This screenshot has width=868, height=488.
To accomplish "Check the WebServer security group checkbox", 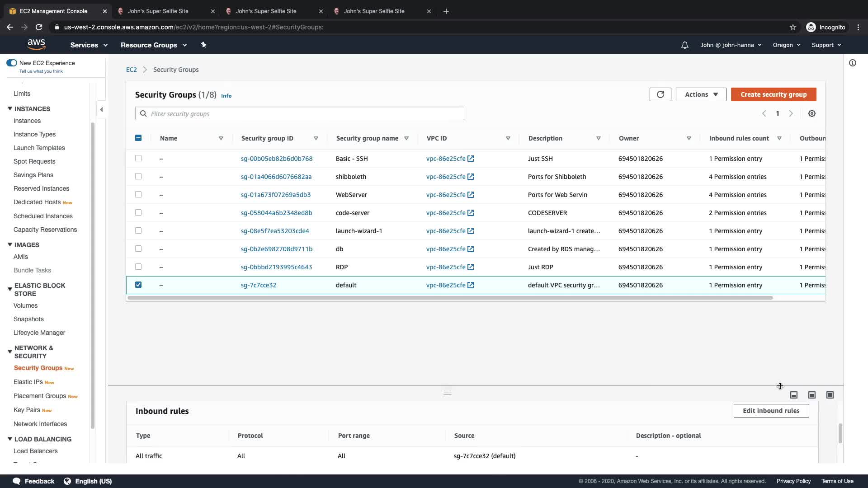I will [138, 194].
